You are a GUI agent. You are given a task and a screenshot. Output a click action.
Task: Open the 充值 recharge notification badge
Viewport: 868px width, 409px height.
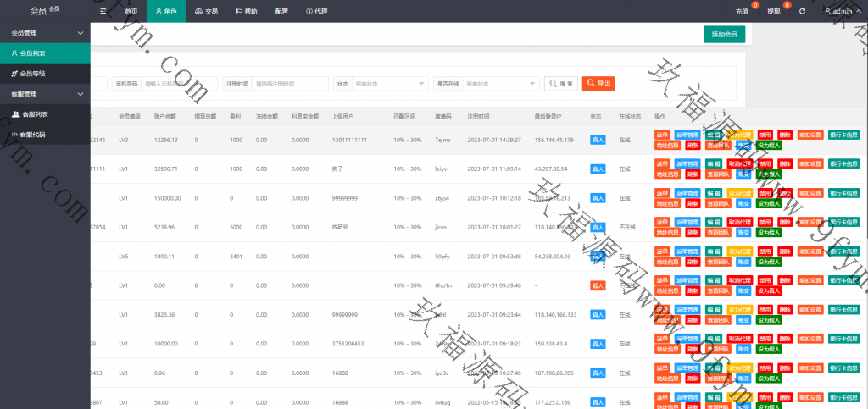point(743,12)
